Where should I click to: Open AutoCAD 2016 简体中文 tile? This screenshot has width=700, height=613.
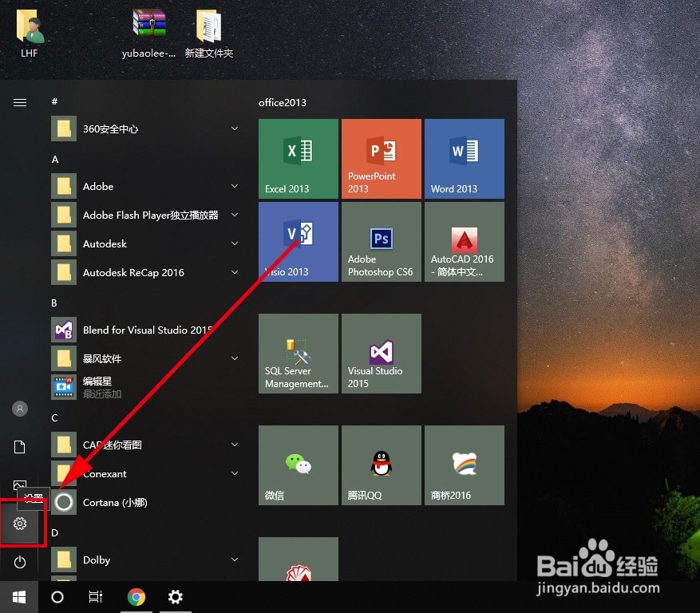464,241
